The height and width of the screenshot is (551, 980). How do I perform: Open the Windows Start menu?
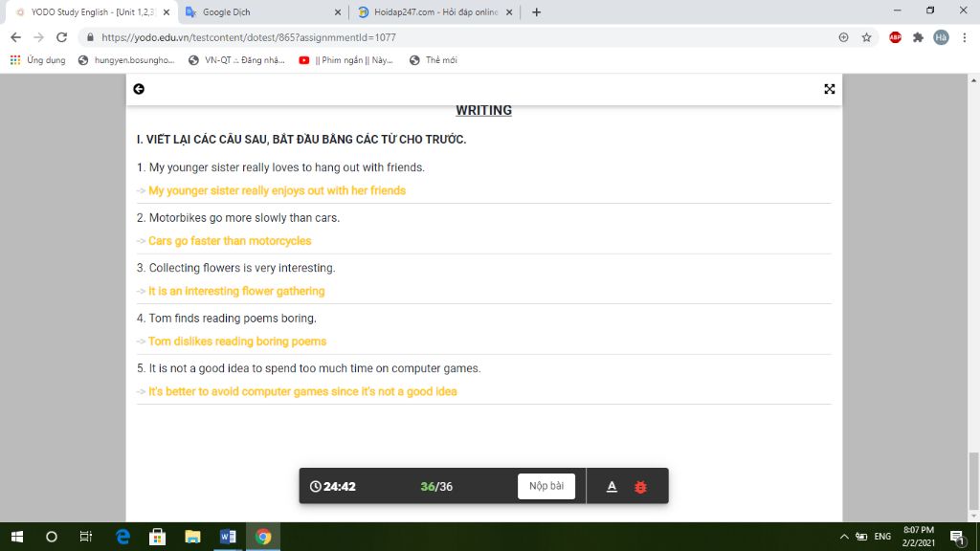(17, 537)
